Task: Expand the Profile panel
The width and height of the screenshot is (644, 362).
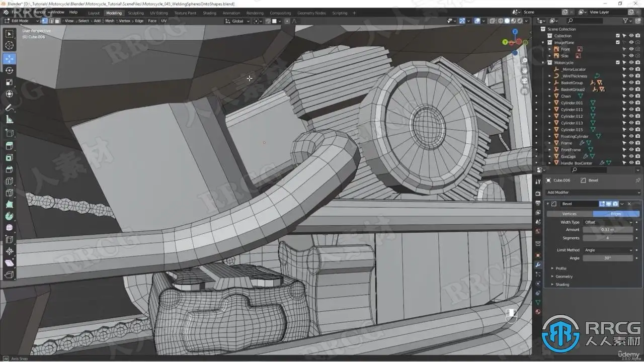Action: click(560, 268)
